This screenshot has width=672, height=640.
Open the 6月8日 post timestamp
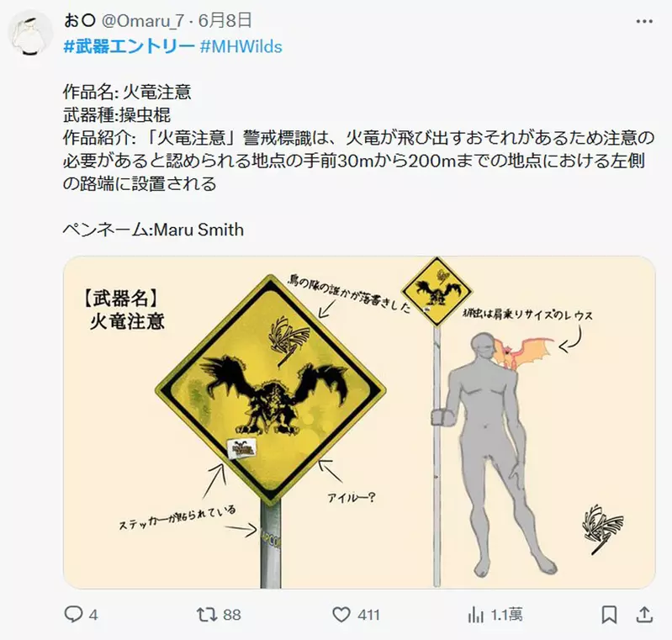[x=225, y=20]
